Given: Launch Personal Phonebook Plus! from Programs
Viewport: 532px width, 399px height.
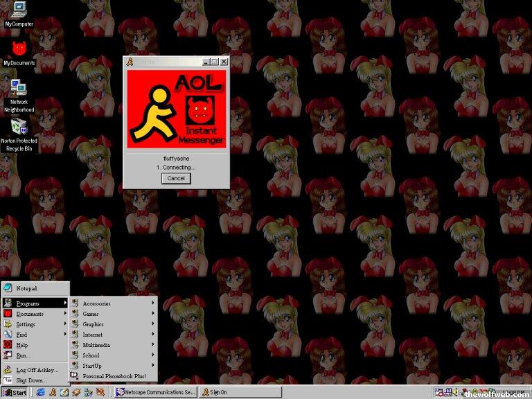Looking at the screenshot, I should pos(113,376).
